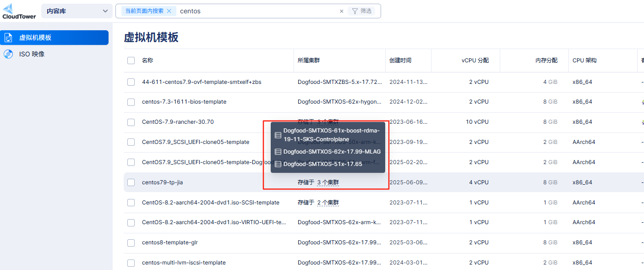644x270 pixels.
Task: Click into the search input field
Action: pyautogui.click(x=257, y=11)
